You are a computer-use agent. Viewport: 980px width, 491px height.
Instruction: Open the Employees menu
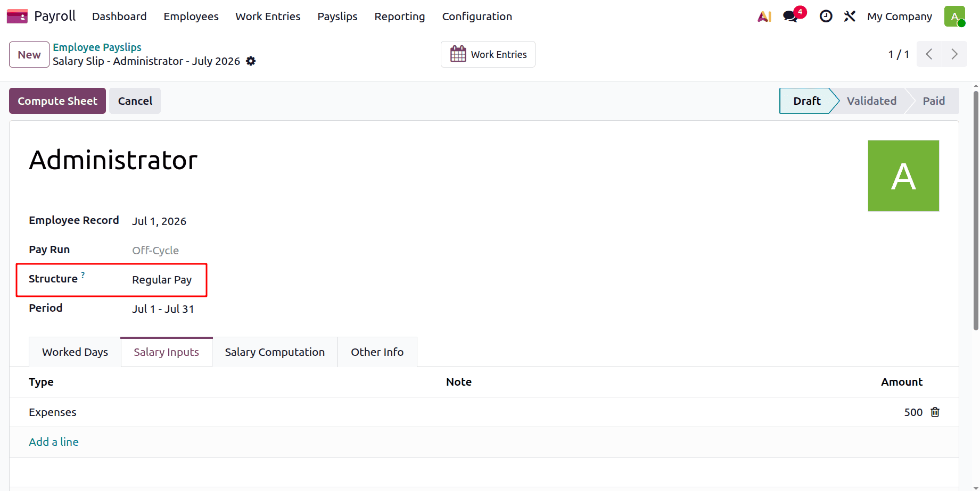point(191,16)
